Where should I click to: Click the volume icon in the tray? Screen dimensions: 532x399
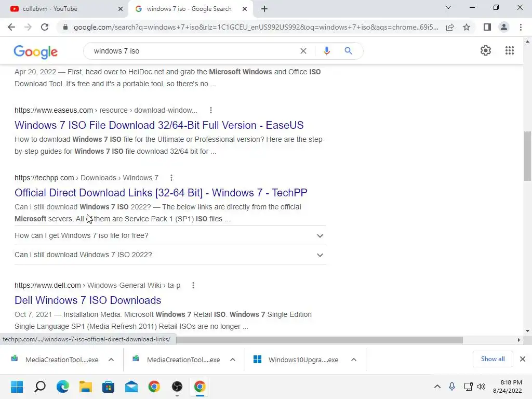481,387
